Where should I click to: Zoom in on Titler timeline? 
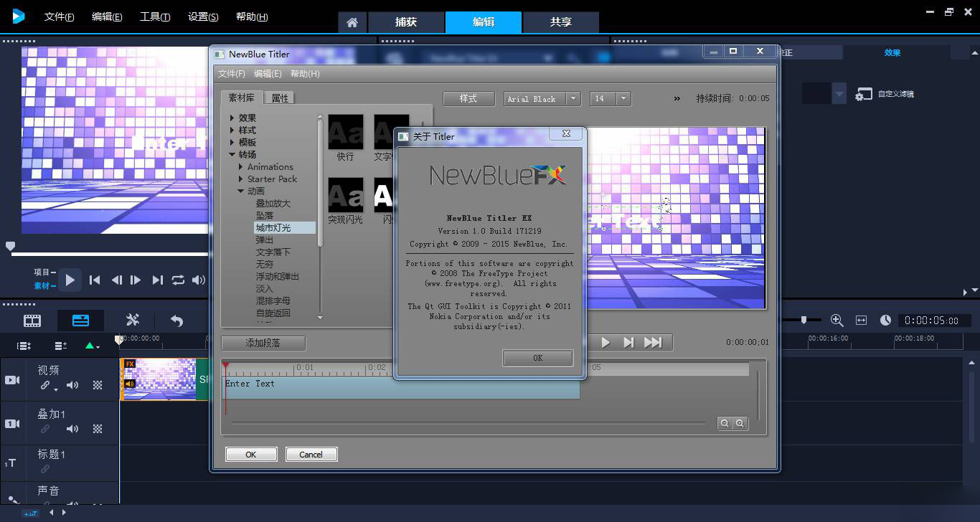tap(740, 424)
